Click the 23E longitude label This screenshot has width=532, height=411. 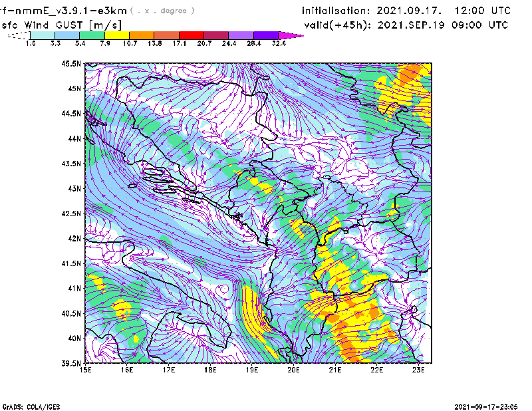point(418,370)
